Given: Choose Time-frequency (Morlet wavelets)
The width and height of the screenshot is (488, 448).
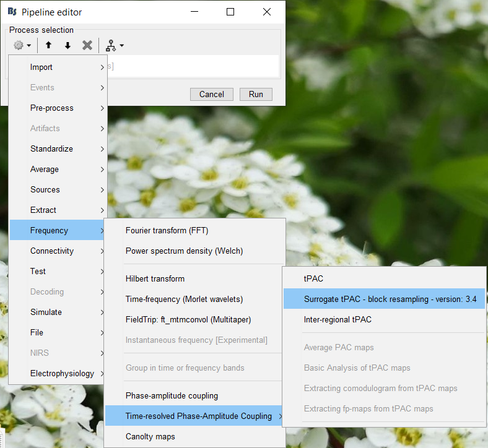Looking at the screenshot, I should (184, 299).
